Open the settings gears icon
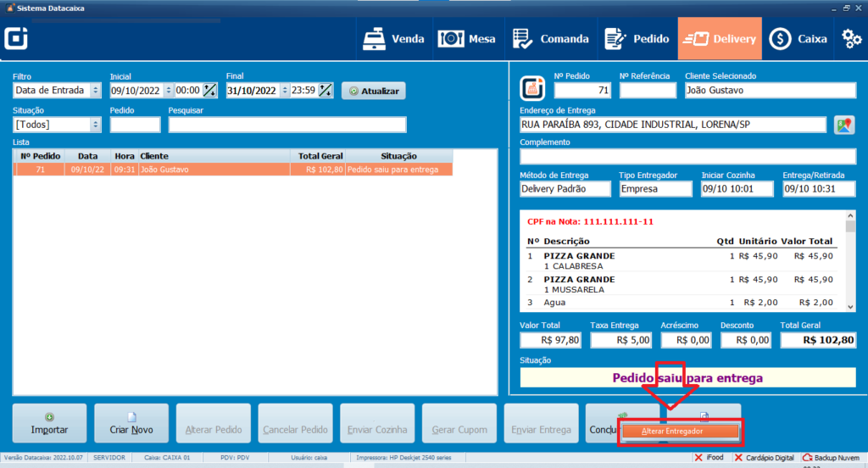 tap(851, 38)
